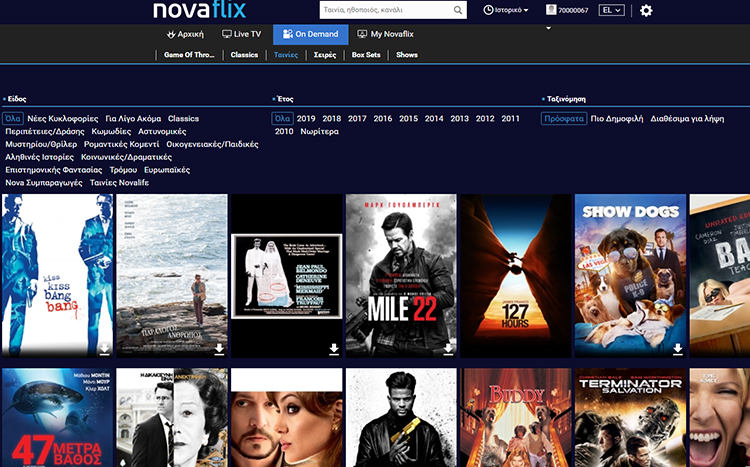Filter by Για Λίγο Ακόμα
The image size is (750, 467).
point(133,119)
